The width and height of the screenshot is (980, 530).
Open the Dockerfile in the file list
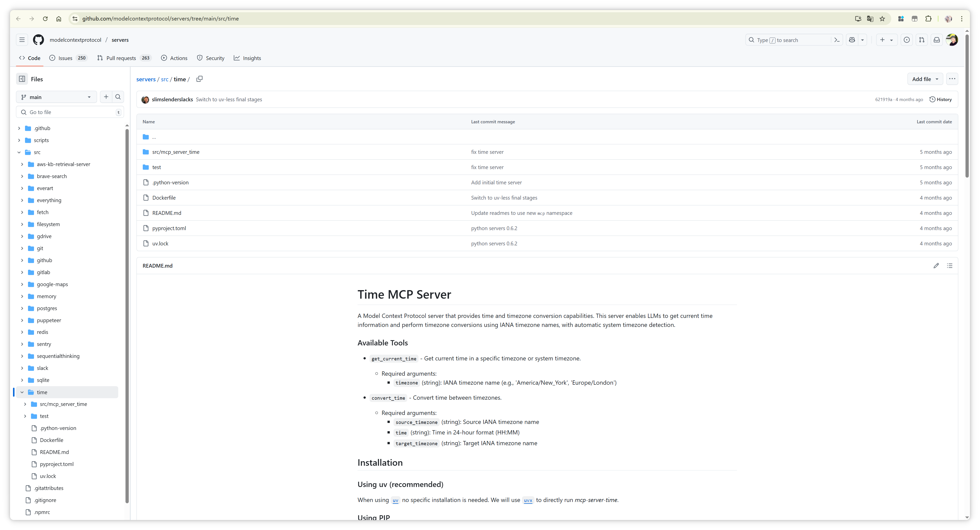click(164, 198)
